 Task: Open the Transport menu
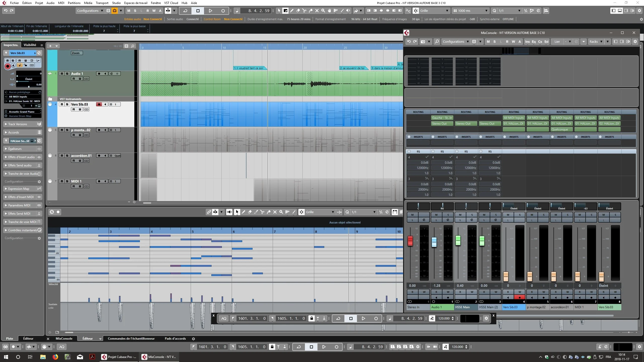tap(102, 3)
